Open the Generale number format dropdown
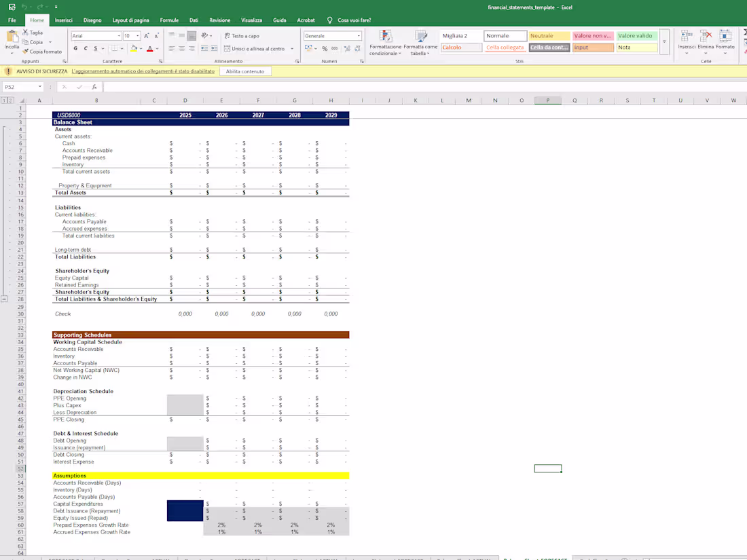 pyautogui.click(x=358, y=36)
